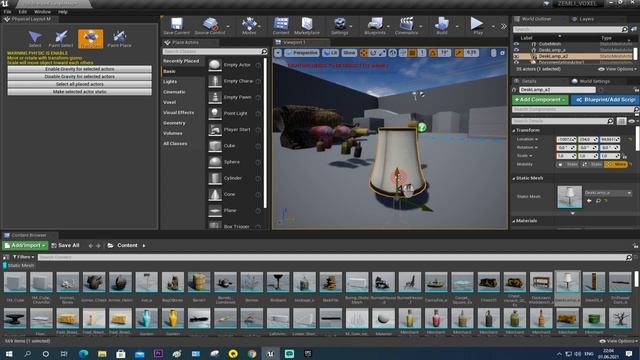
Task: Select the scale gizmo mode in viewport
Action: (x=382, y=53)
